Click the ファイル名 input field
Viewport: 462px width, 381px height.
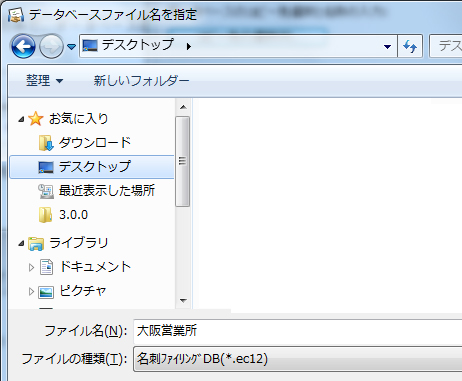coord(297,331)
